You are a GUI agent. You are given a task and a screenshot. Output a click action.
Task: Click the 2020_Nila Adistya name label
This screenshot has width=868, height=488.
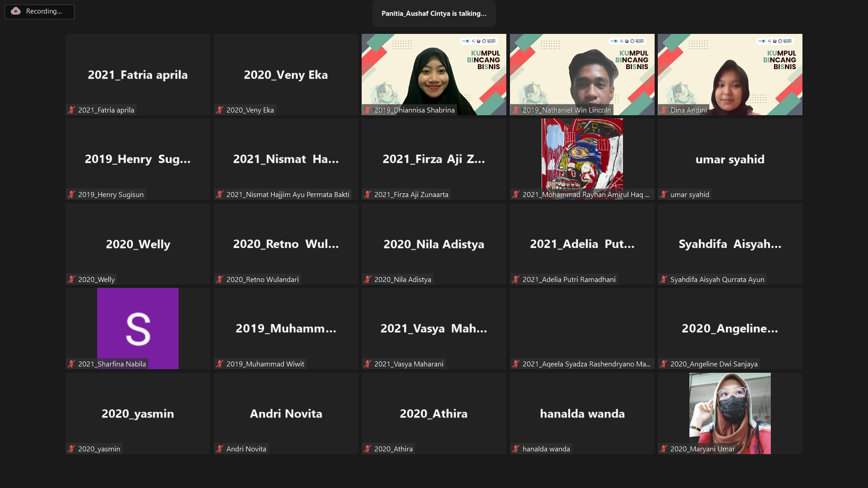tap(402, 279)
